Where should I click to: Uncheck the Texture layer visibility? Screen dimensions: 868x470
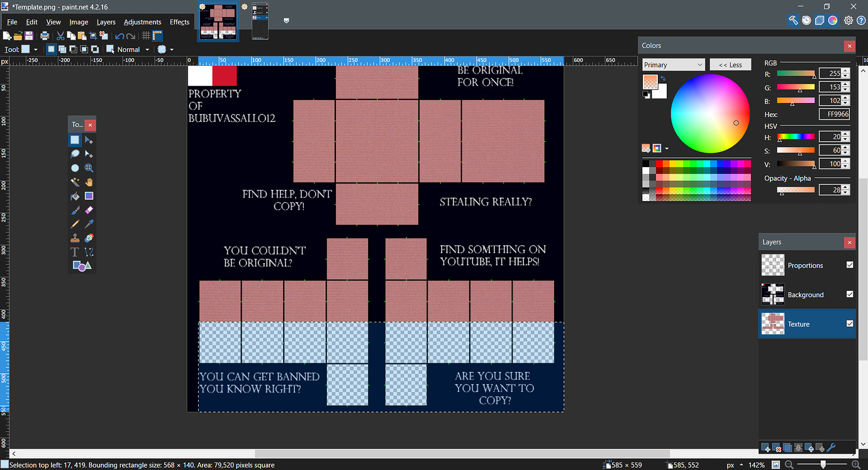(x=849, y=324)
